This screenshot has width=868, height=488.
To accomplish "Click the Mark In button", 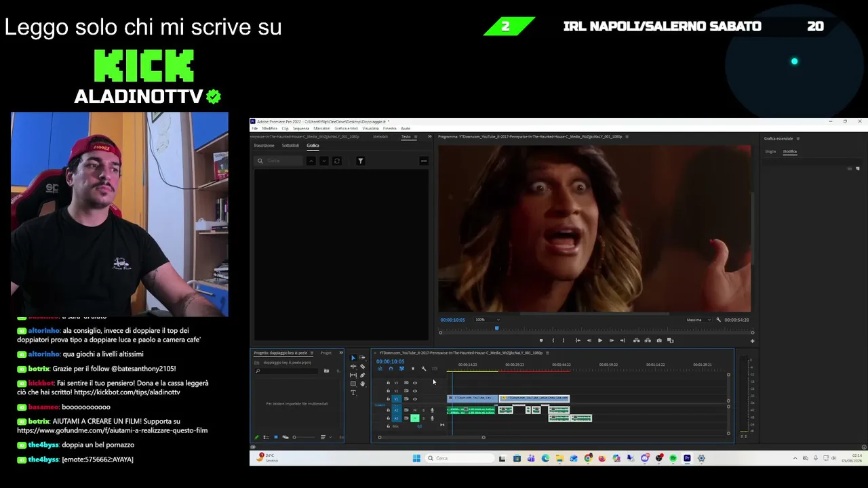I will point(553,340).
